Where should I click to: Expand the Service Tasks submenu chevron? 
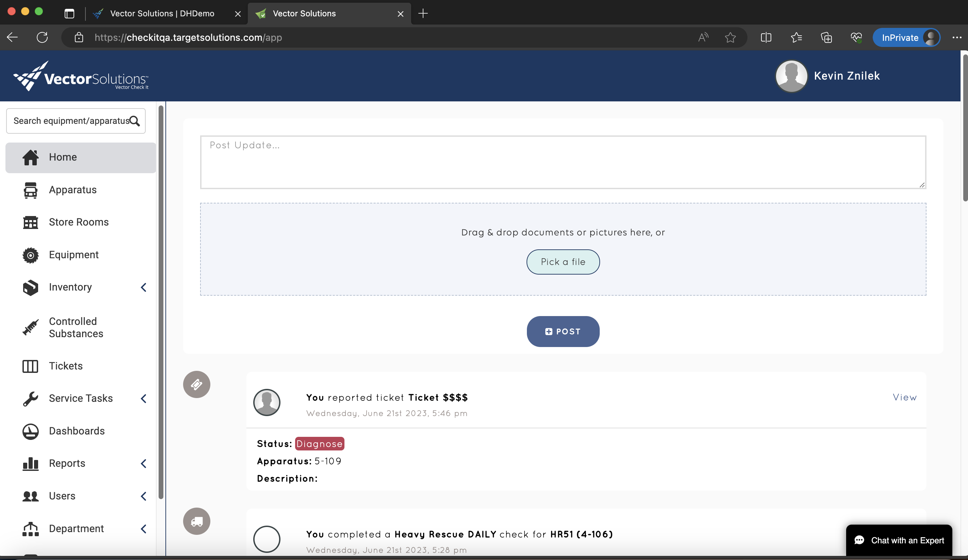click(144, 398)
